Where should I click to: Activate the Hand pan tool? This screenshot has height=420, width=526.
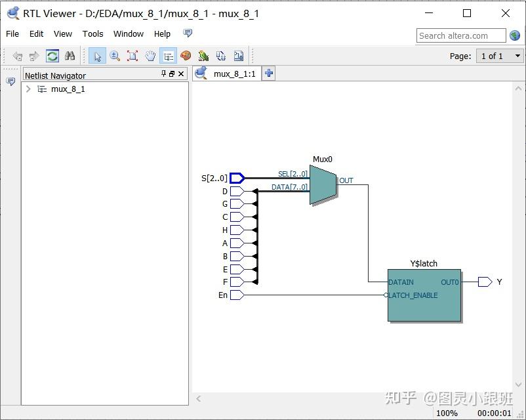[x=151, y=56]
